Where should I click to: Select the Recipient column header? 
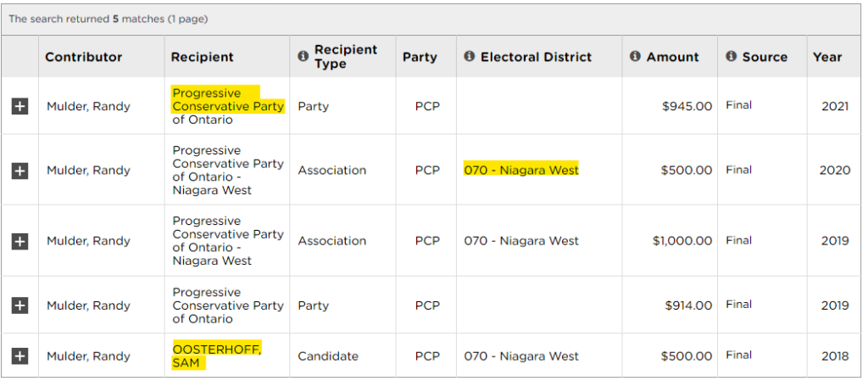tap(202, 57)
